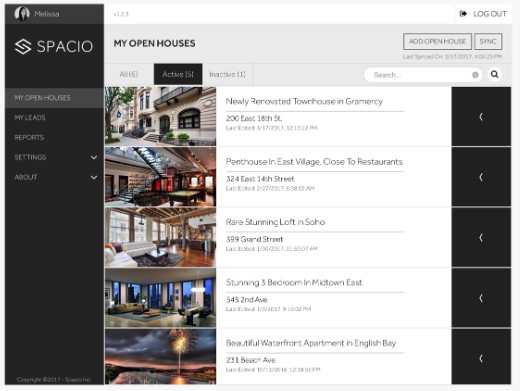Image resolution: width=520 pixels, height=391 pixels.
Task: Select title Penthouse In East Village, Close To Restaurants
Action: point(314,162)
